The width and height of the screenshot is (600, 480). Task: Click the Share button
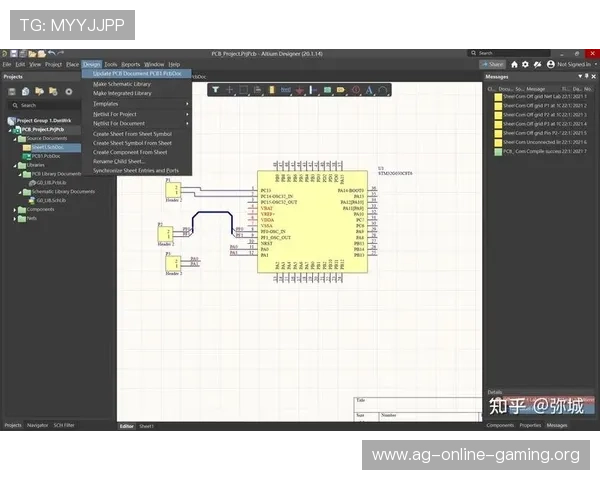(493, 64)
